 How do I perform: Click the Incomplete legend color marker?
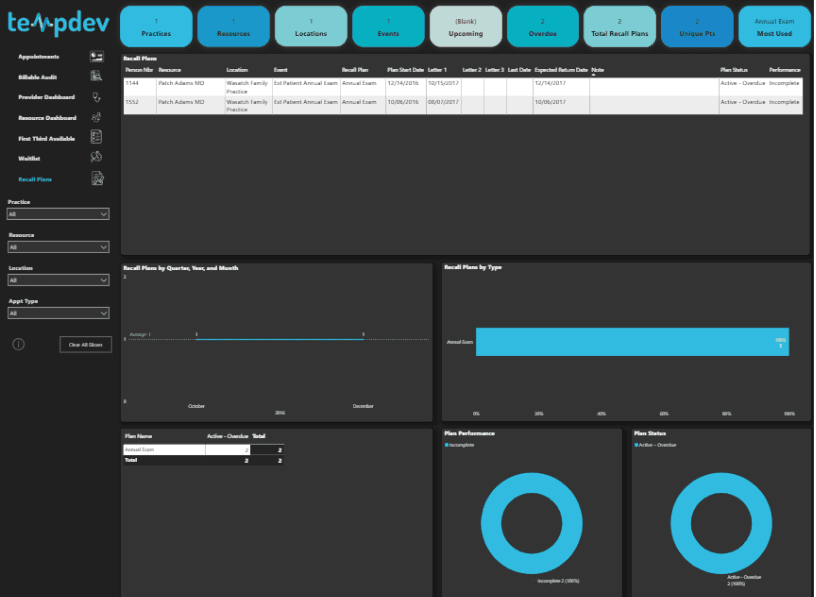coord(447,444)
